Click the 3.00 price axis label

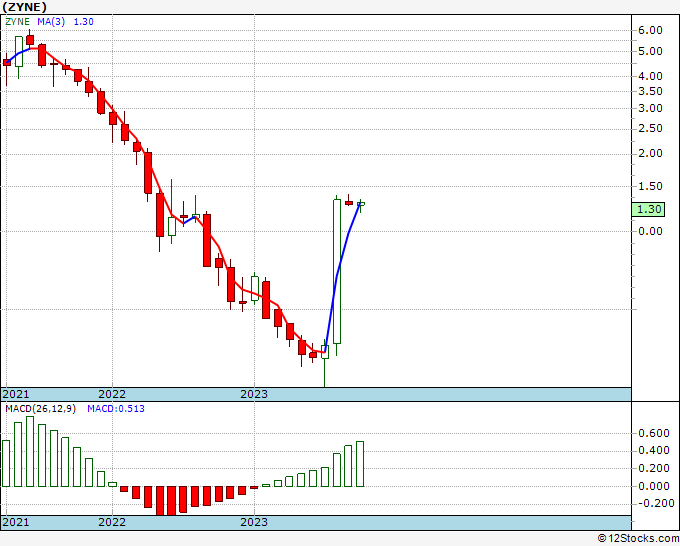point(650,108)
